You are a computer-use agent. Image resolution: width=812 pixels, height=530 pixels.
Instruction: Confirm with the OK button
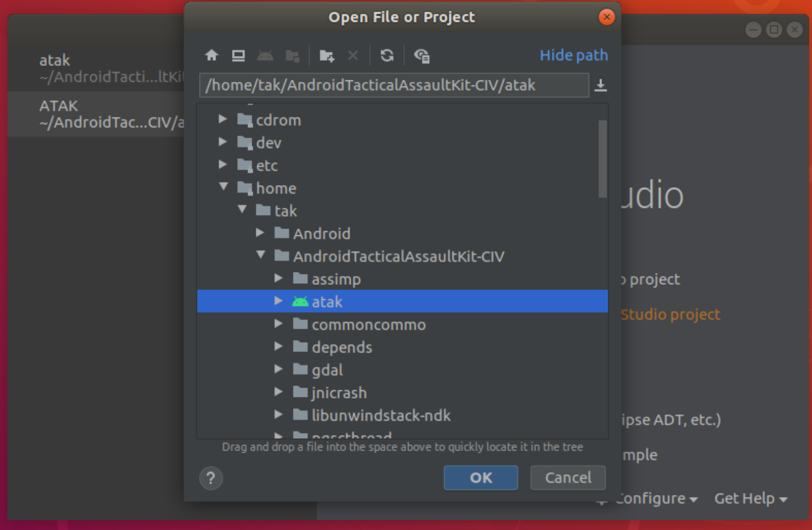[481, 477]
